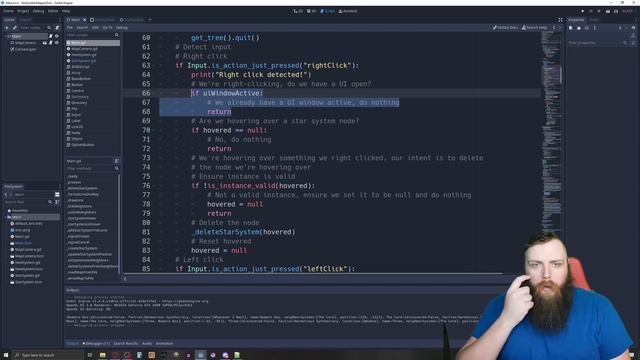The width and height of the screenshot is (640, 360).
Task: Collapse the Main node in scene tree
Action: tap(6, 36)
